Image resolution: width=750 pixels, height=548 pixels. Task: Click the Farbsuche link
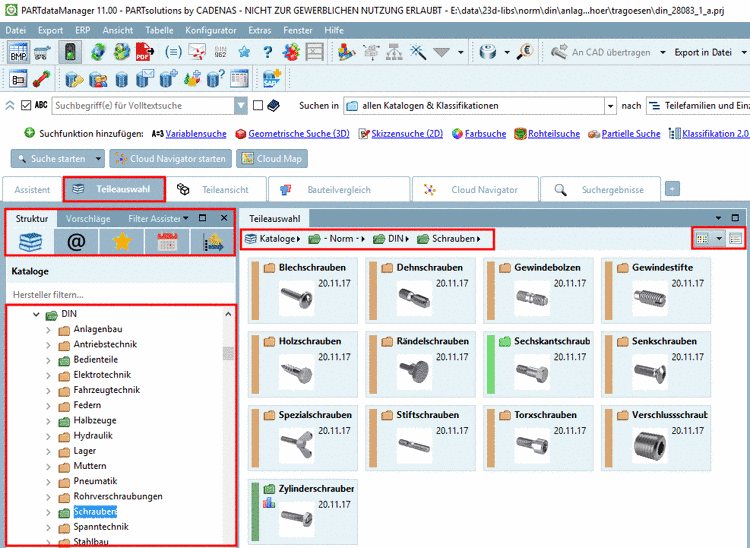pyautogui.click(x=485, y=134)
